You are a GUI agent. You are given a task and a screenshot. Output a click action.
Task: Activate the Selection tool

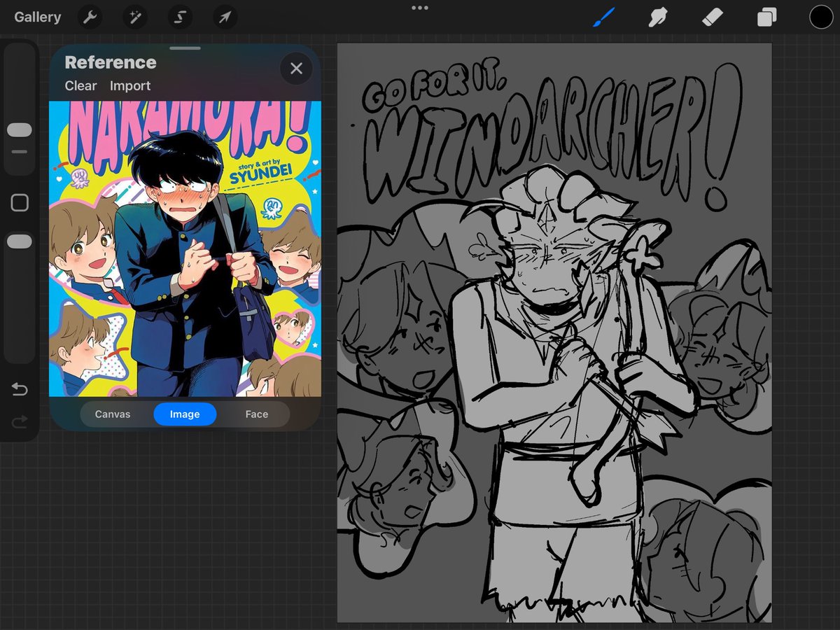[x=180, y=17]
